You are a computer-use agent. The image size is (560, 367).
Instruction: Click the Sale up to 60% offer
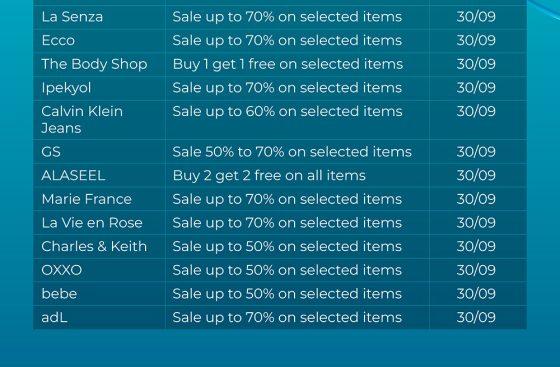click(287, 111)
